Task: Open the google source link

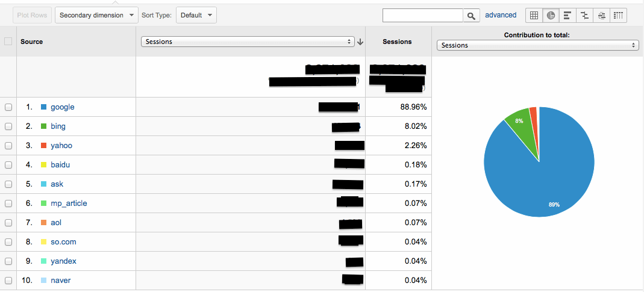Action: [63, 107]
